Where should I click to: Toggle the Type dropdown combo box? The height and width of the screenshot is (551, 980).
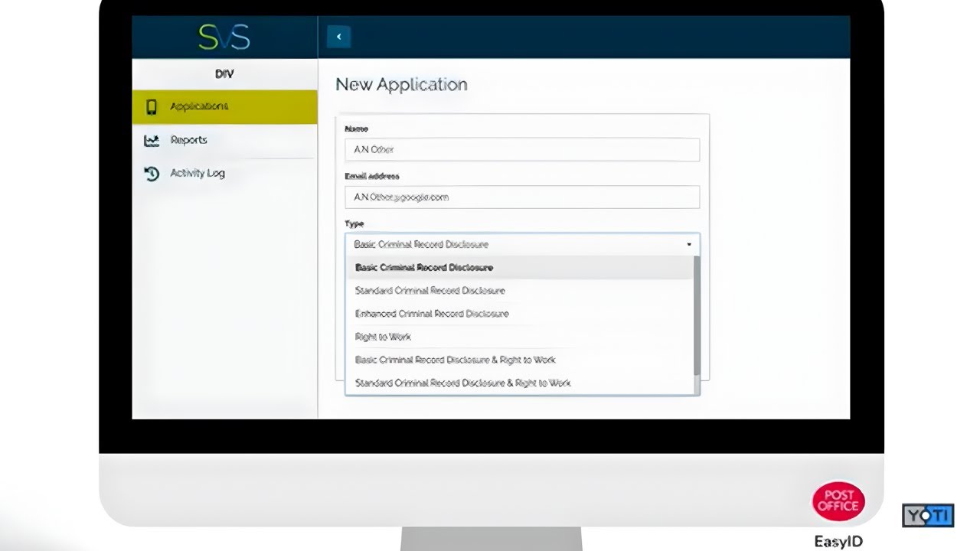tap(522, 244)
